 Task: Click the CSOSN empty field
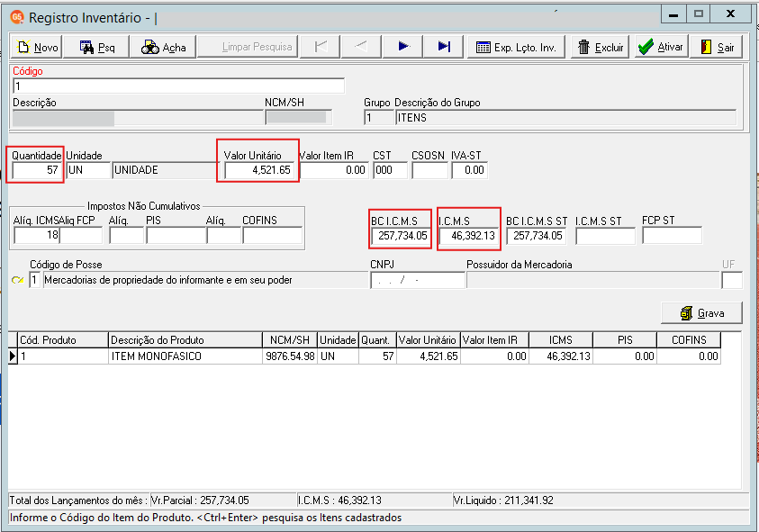pyautogui.click(x=429, y=170)
